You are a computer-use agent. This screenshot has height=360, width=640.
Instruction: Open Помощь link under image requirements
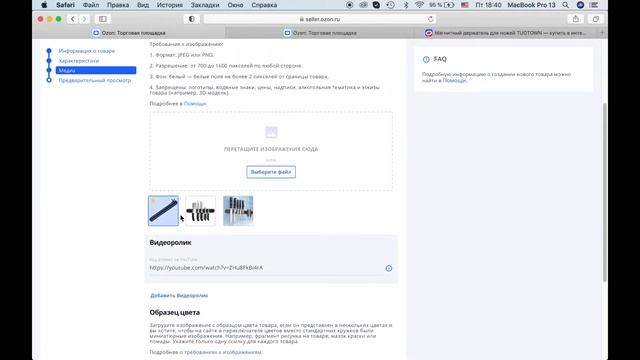click(x=195, y=104)
